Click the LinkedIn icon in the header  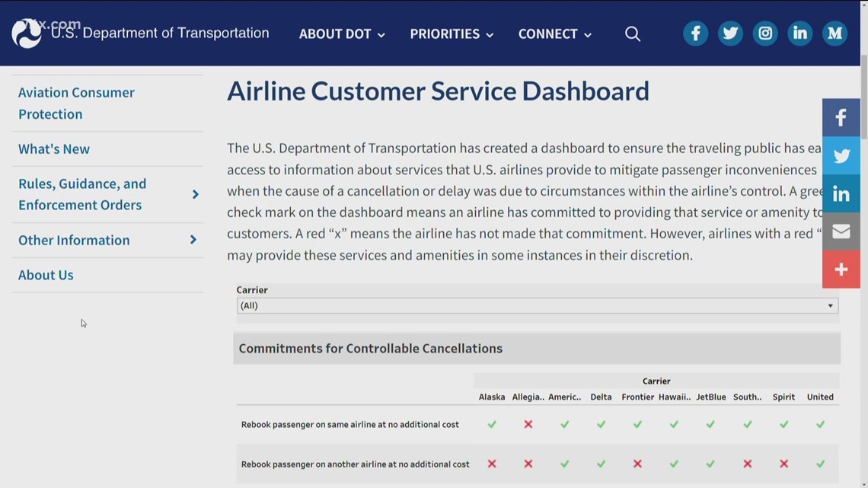coord(799,33)
